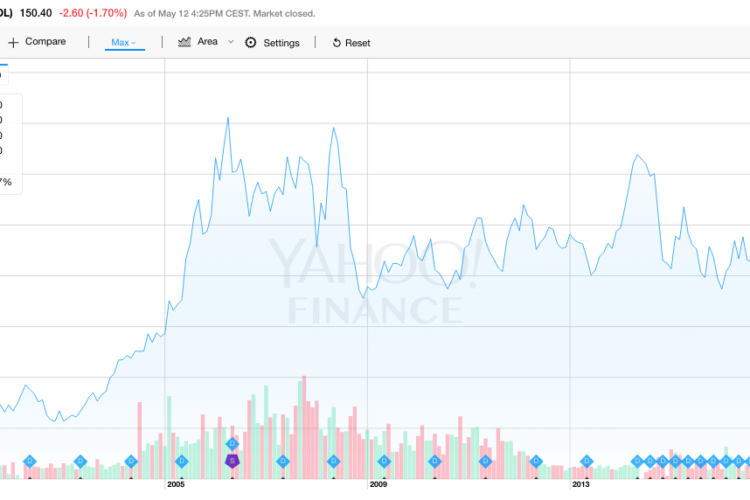The height and width of the screenshot is (500, 750).
Task: Click the 150.40 stock price
Action: point(35,13)
